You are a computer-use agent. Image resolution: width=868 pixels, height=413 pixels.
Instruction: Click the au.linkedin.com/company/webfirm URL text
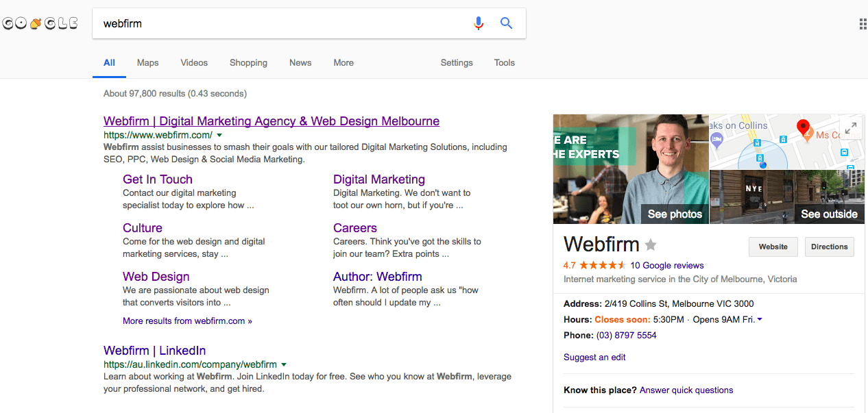(190, 364)
